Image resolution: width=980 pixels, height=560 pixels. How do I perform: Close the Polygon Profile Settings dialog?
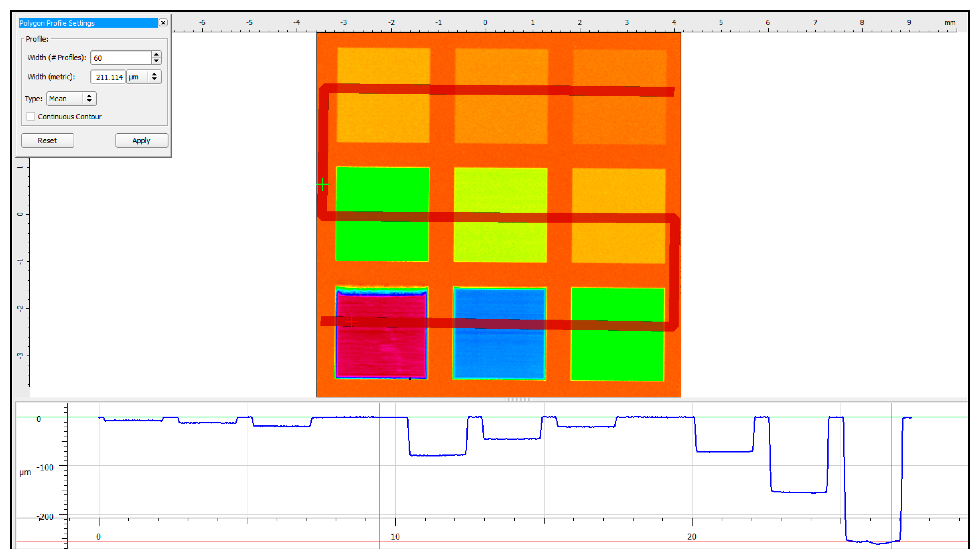[163, 23]
